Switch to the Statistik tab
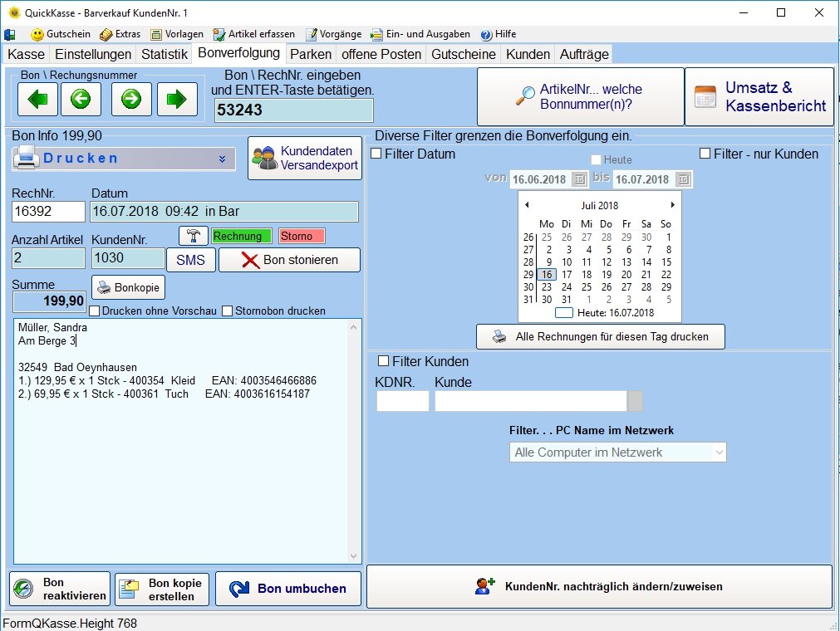This screenshot has height=631, width=840. (x=165, y=55)
